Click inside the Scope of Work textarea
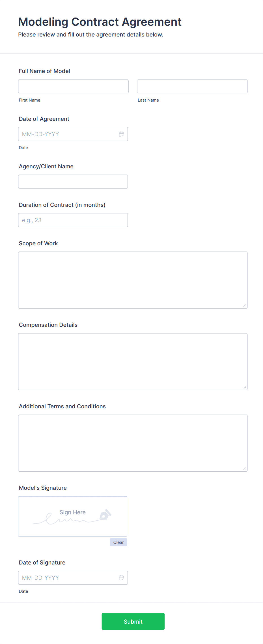The width and height of the screenshot is (263, 644). pyautogui.click(x=133, y=279)
